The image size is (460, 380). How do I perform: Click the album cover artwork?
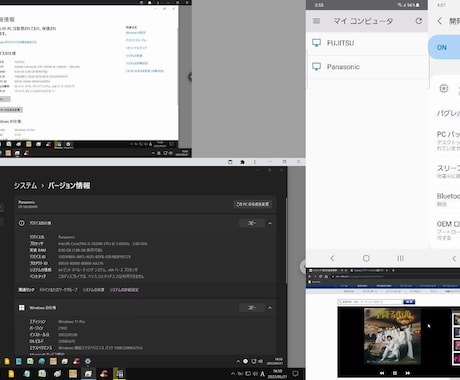(x=392, y=336)
